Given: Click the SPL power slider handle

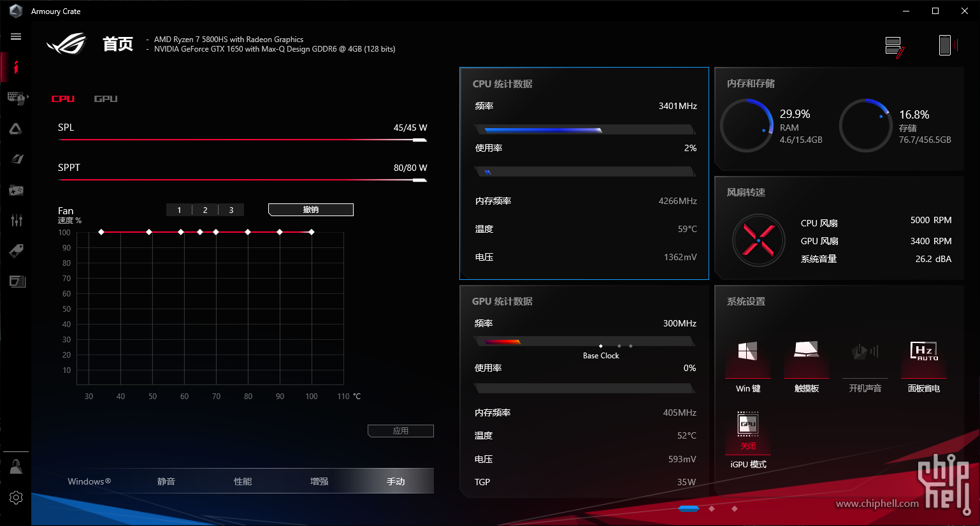Looking at the screenshot, I should [420, 140].
